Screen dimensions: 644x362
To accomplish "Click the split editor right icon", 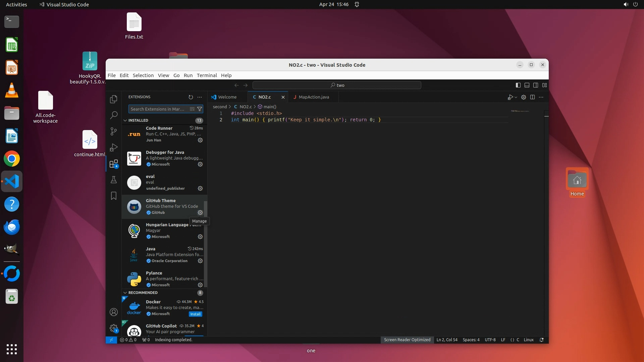I will pyautogui.click(x=532, y=97).
